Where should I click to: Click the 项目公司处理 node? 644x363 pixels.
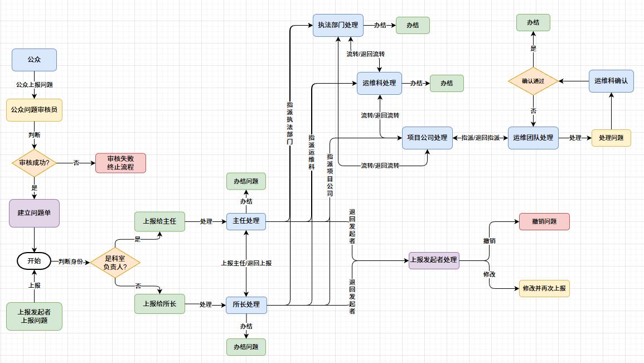tap(427, 138)
